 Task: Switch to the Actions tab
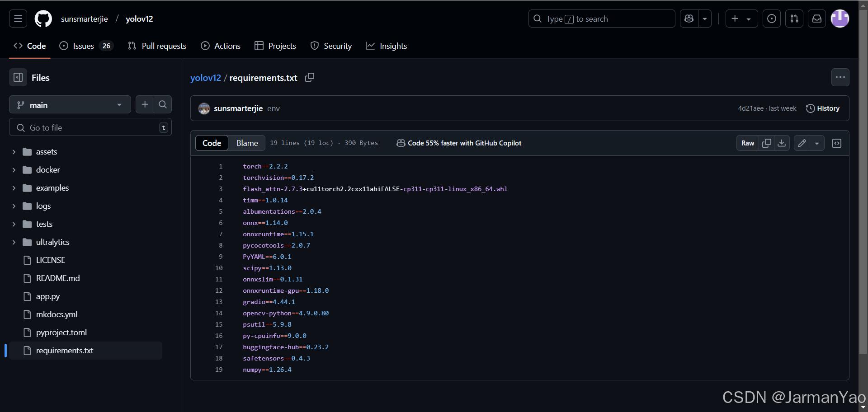[x=221, y=46]
